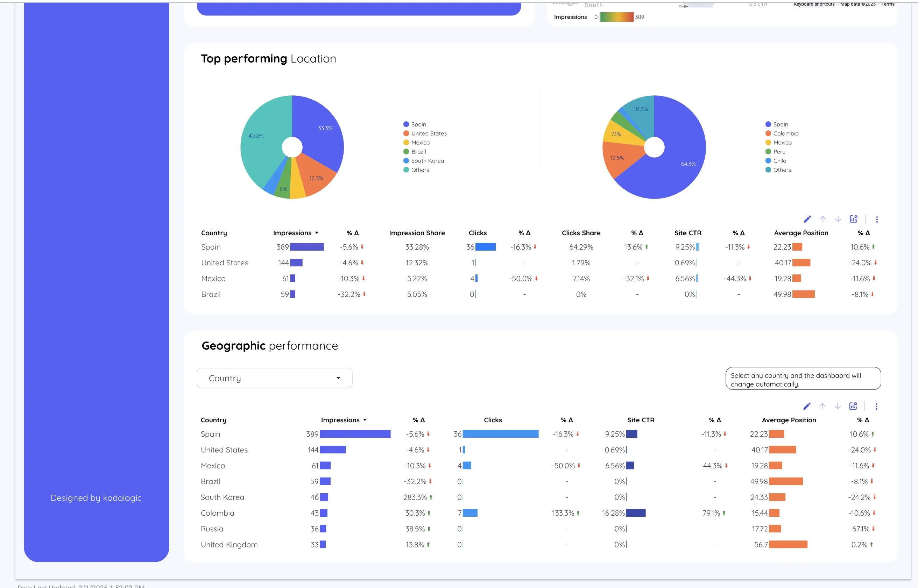Screen dimensions: 918x588
Task: Click Mexico in Geographic performance table
Action: click(x=213, y=466)
